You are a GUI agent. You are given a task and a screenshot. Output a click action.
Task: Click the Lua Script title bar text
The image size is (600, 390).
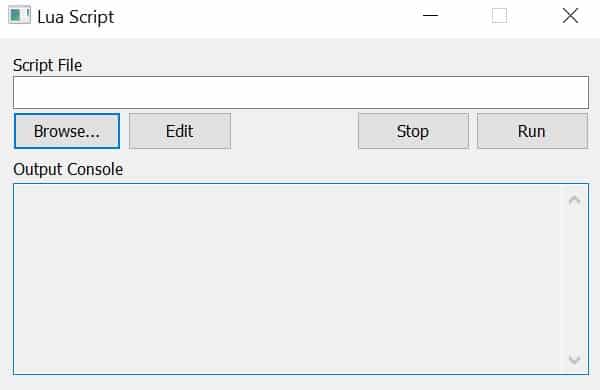tap(76, 17)
